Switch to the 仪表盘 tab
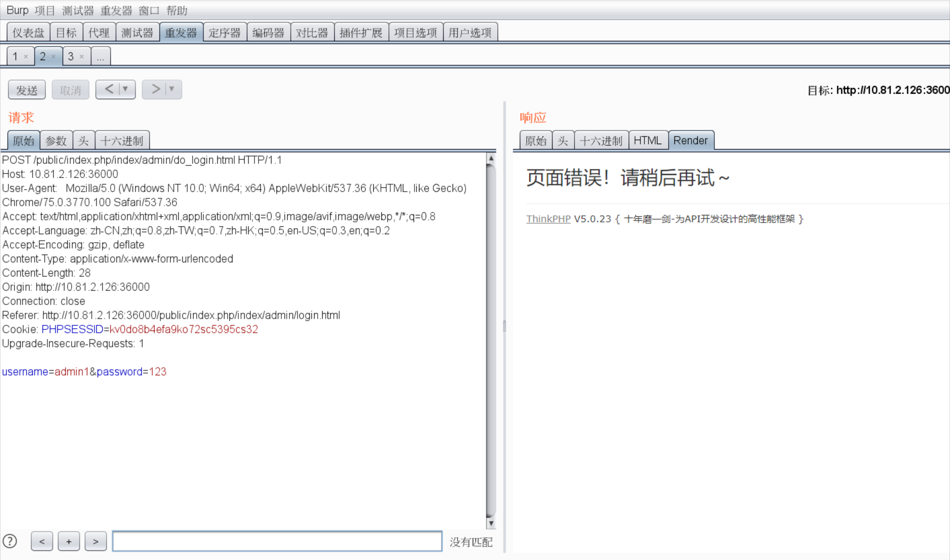 (x=28, y=32)
